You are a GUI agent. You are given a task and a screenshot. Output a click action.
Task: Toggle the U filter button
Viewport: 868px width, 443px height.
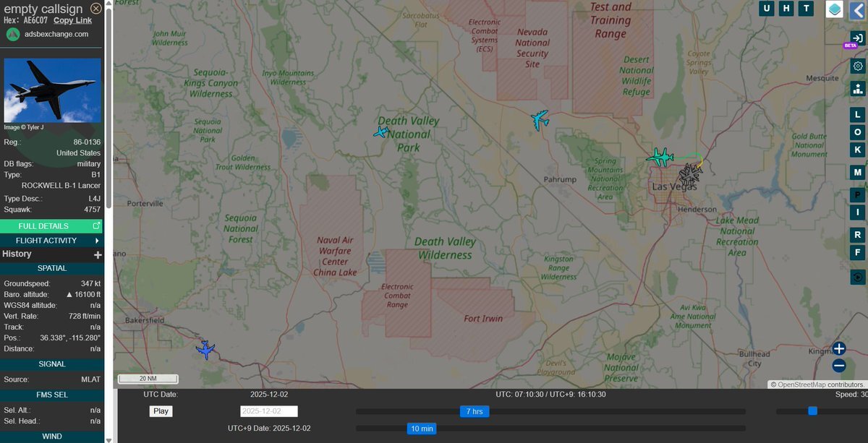tap(767, 9)
